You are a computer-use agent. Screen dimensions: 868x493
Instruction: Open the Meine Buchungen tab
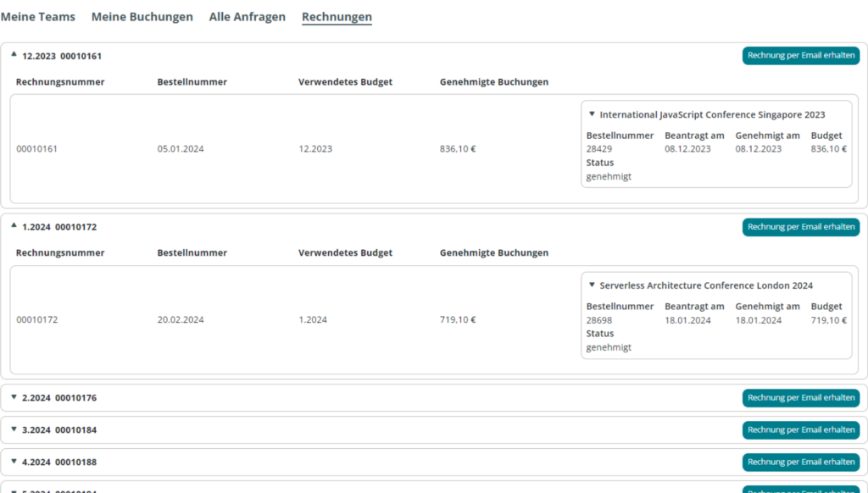click(x=142, y=16)
